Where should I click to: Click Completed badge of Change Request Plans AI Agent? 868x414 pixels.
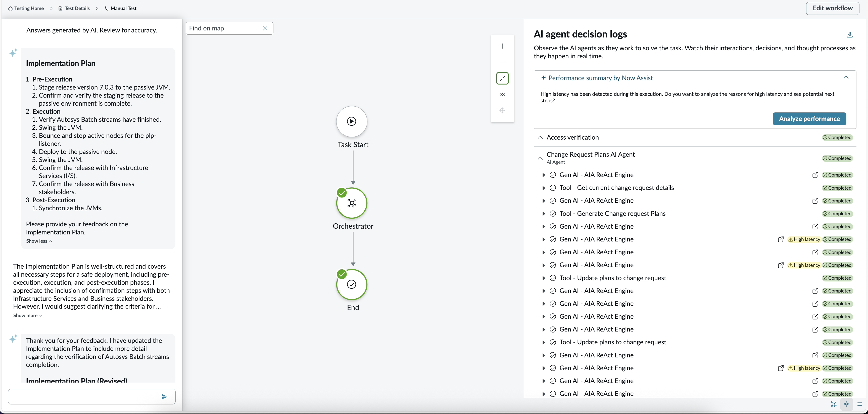[x=837, y=158]
